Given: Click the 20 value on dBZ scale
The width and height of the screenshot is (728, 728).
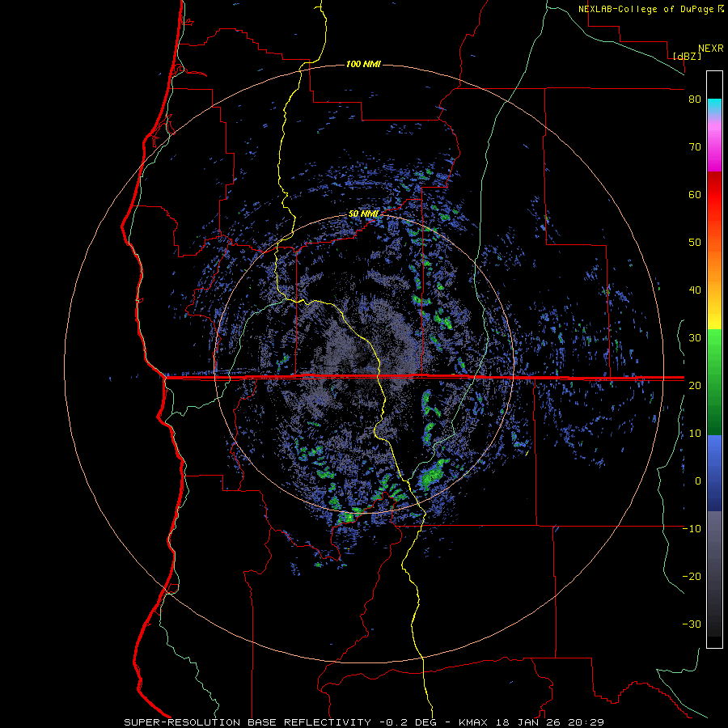Looking at the screenshot, I should (x=695, y=386).
